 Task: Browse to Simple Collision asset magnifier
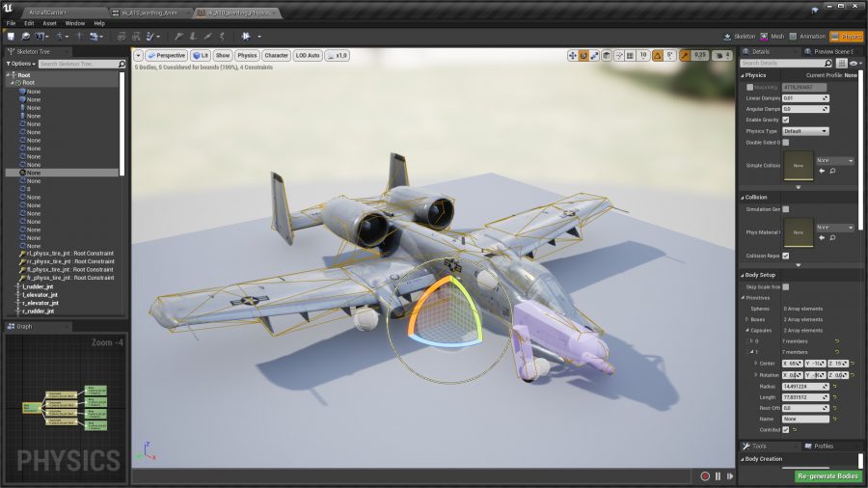[x=832, y=171]
